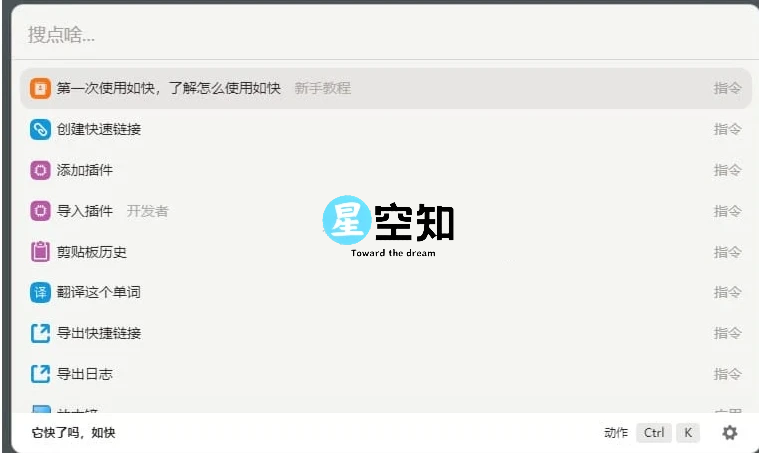Viewport: 759px width, 453px height.
Task: Click the 指令 tag on the 创建快速链接 row
Action: tap(727, 129)
